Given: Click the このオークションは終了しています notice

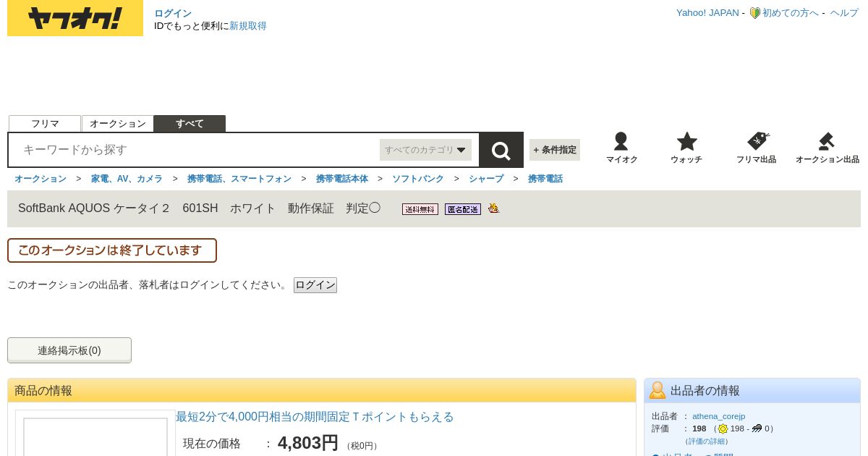Looking at the screenshot, I should click(x=112, y=250).
